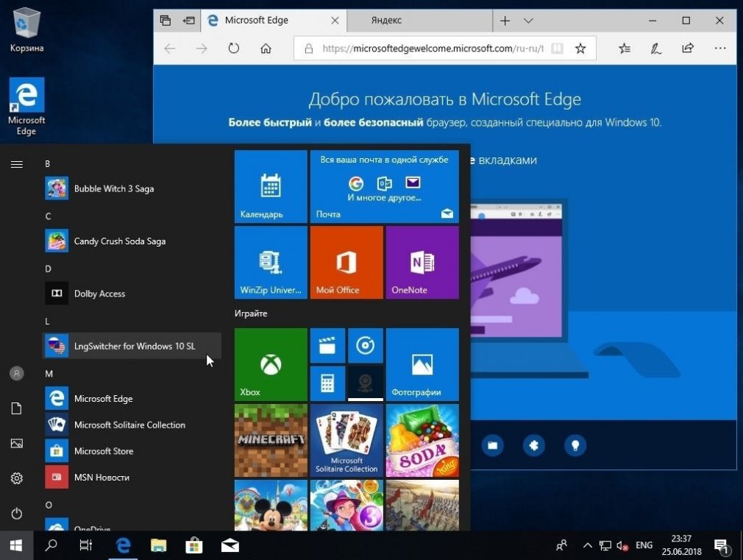Open the Camera small tile
The height and width of the screenshot is (560, 743).
click(366, 383)
